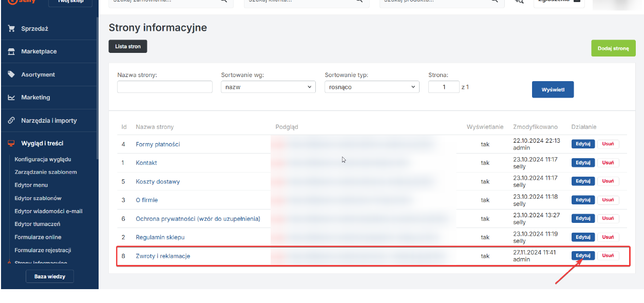This screenshot has height=303, width=644.
Task: Open Edytor tłumaczeń submenu item
Action: pos(37,224)
